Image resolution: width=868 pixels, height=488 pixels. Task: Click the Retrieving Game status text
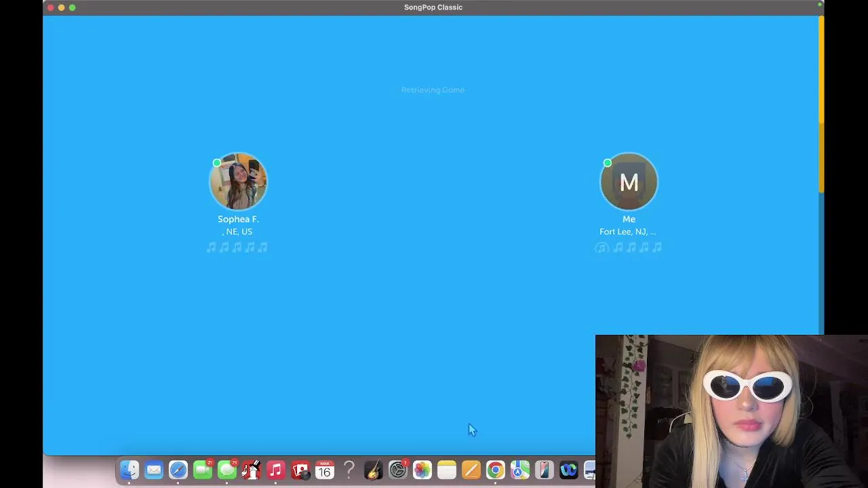(x=433, y=89)
